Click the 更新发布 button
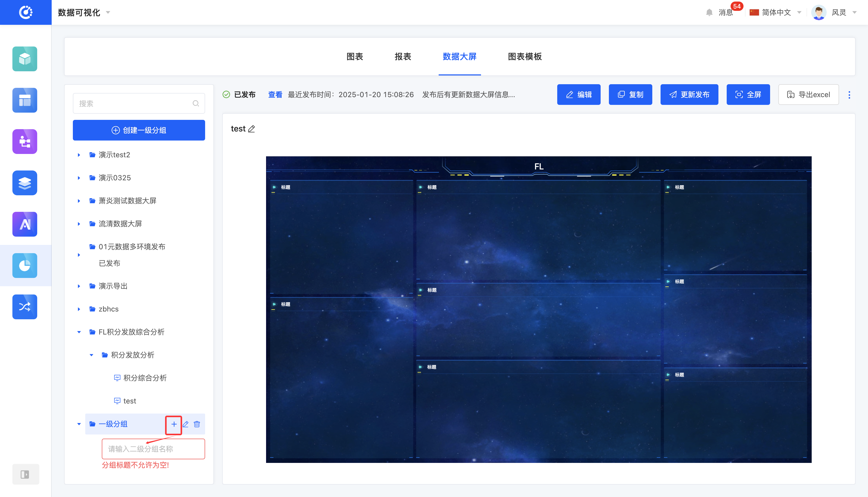Image resolution: width=868 pixels, height=497 pixels. point(689,95)
